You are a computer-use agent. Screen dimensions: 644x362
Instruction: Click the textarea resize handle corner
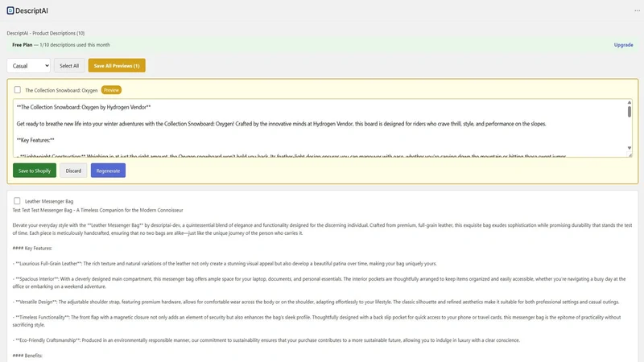coord(630,154)
